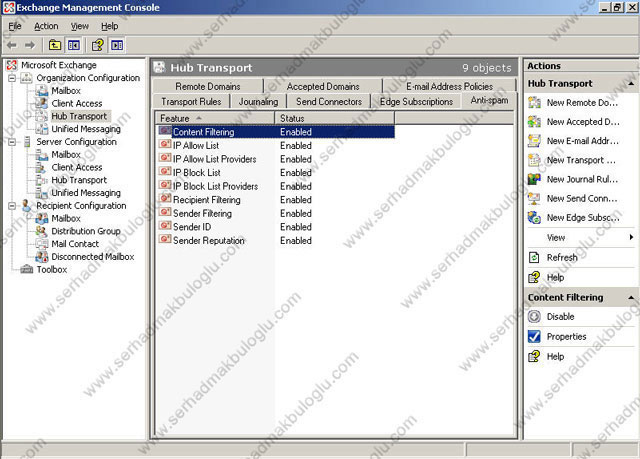The width and height of the screenshot is (640, 459).
Task: Click the Up one level folder icon
Action: point(55,45)
